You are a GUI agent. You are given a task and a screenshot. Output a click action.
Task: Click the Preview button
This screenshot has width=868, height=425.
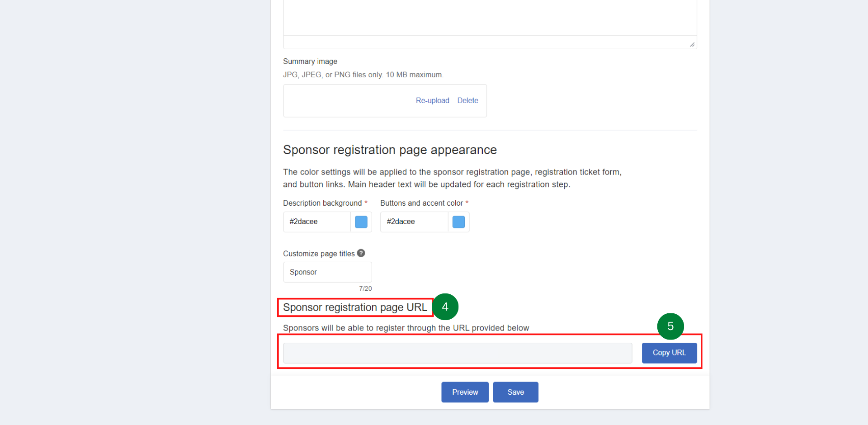pos(464,392)
